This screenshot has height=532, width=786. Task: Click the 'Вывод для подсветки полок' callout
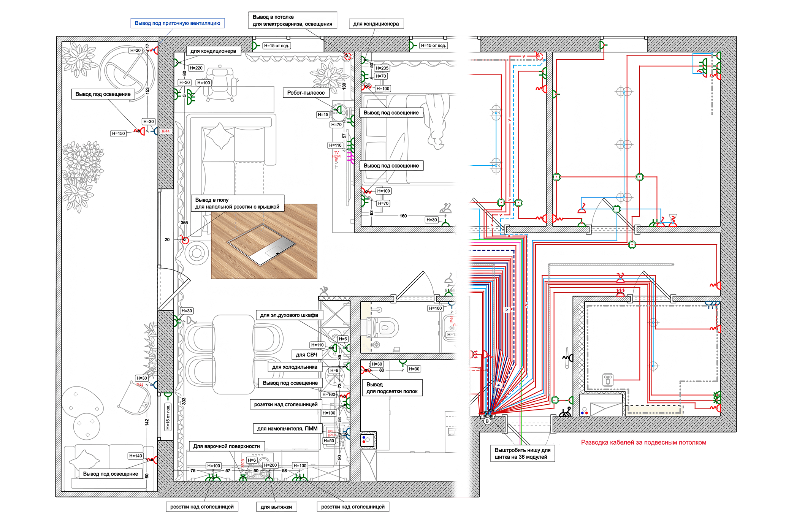pyautogui.click(x=392, y=388)
